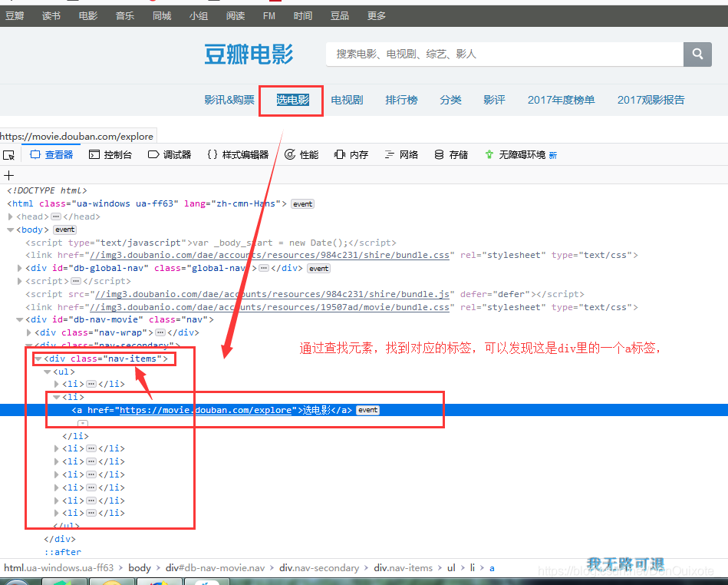
Task: Collapse the nav-items div node
Action: [38, 359]
